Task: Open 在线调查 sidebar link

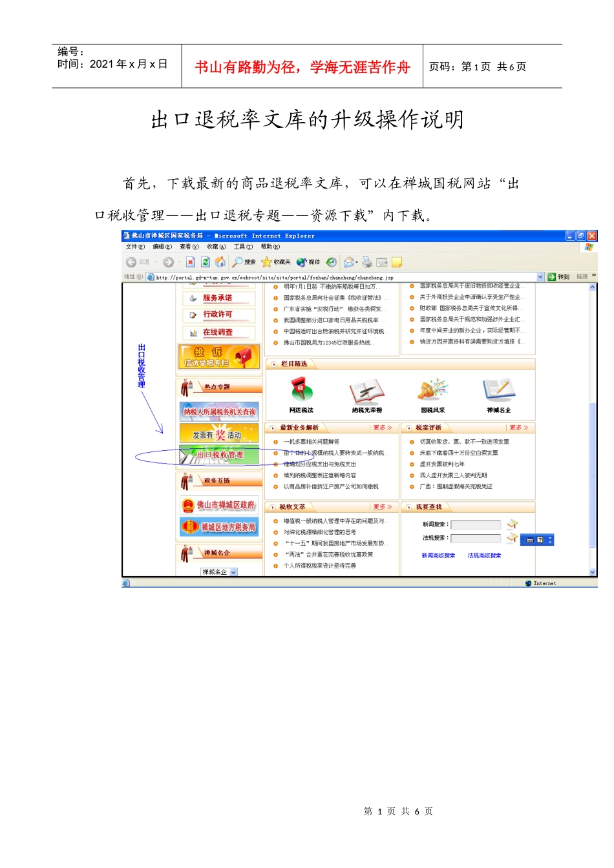Action: pos(218,332)
